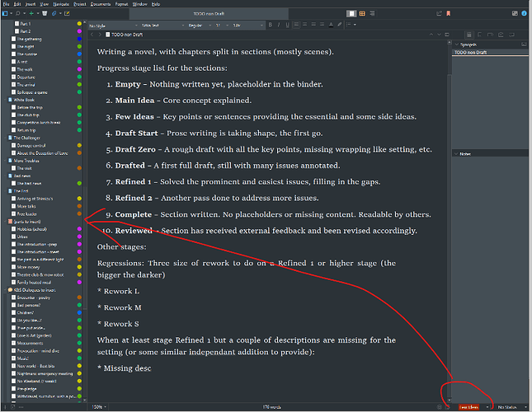The height and width of the screenshot is (412, 532).
Task: Open the line spacing dropdown
Action: coord(247,26)
